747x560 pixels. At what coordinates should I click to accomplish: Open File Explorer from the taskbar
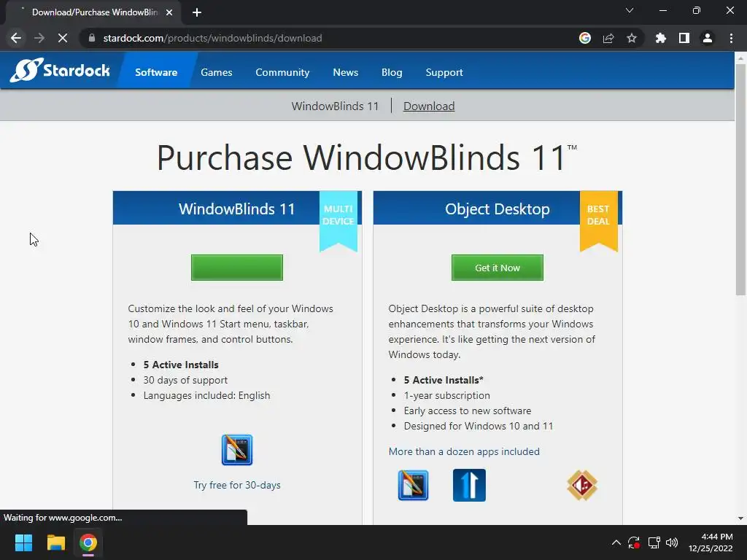(55, 542)
